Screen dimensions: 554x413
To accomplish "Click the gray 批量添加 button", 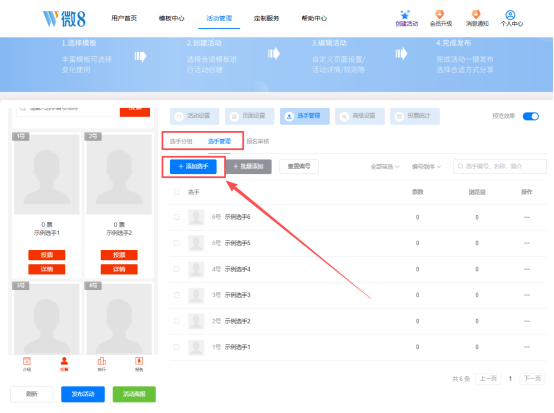I will coord(249,166).
